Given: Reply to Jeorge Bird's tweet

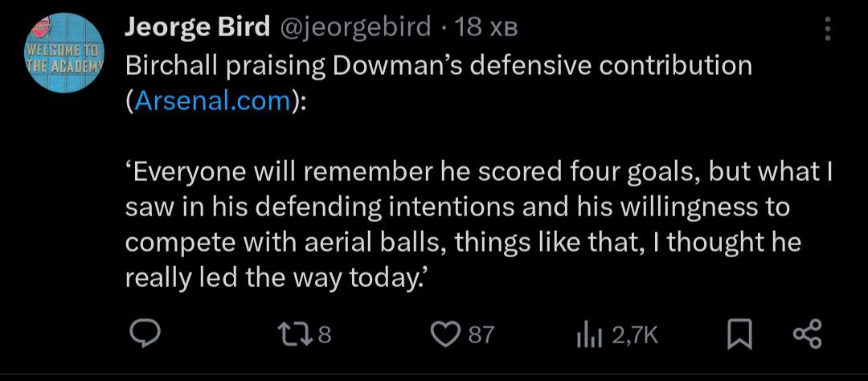Looking at the screenshot, I should pyautogui.click(x=145, y=334).
